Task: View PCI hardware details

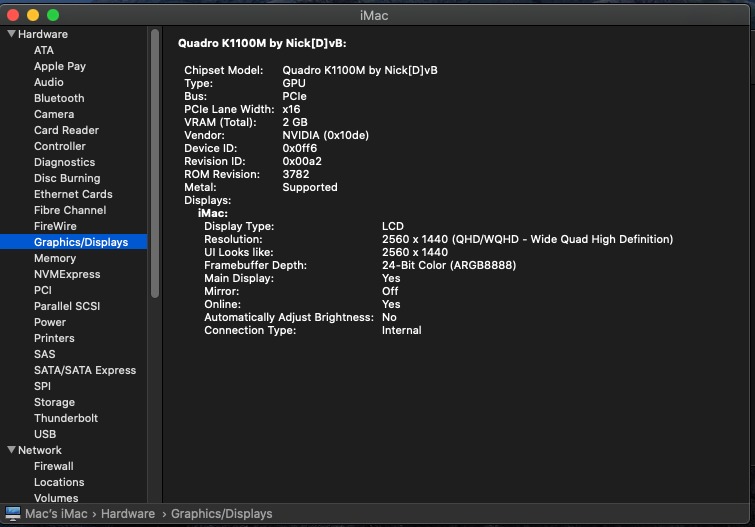Action: pos(43,290)
